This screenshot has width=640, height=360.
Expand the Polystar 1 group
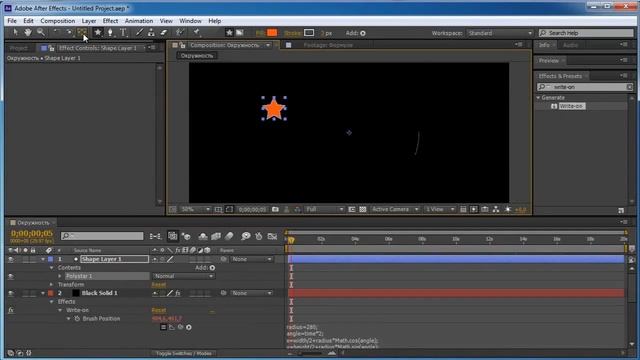pyautogui.click(x=60, y=276)
